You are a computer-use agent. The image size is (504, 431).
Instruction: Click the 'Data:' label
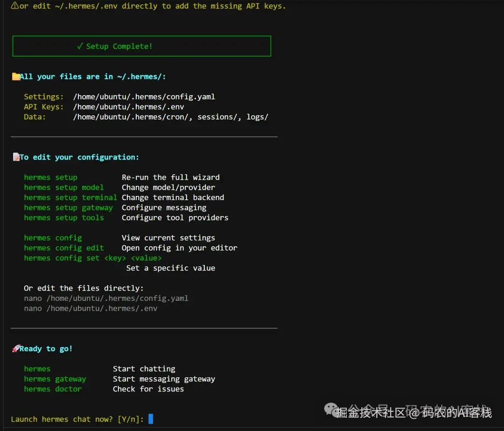35,117
